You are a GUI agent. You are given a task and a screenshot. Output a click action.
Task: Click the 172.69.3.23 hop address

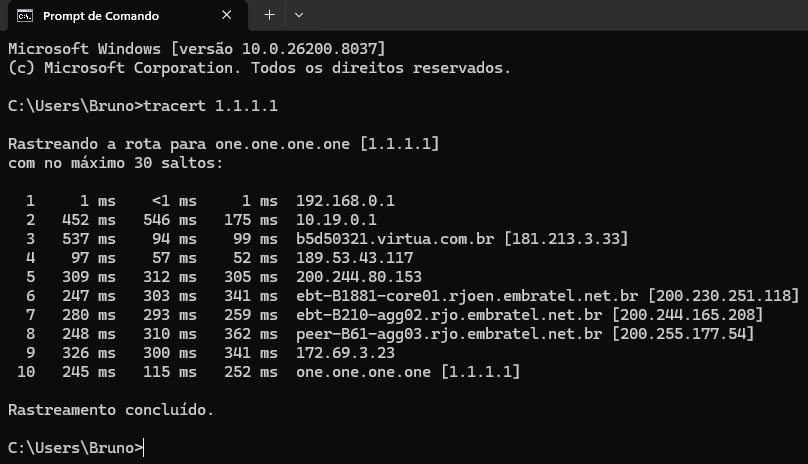click(x=345, y=352)
